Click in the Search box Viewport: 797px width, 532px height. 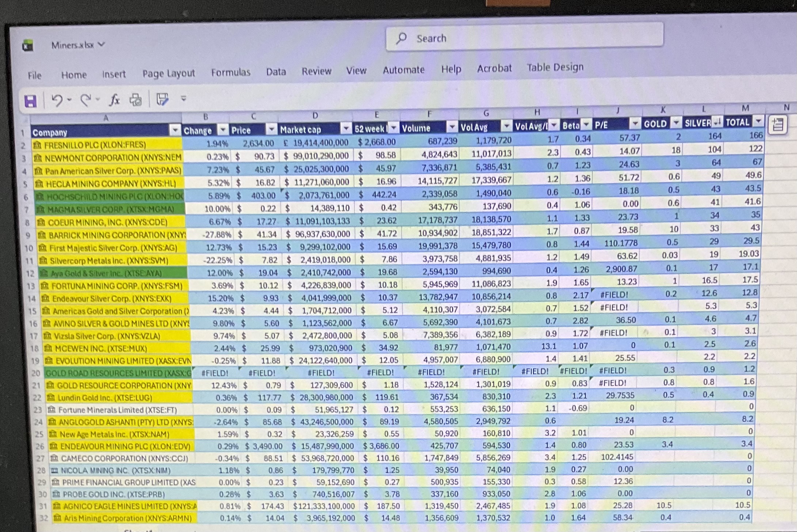(524, 38)
